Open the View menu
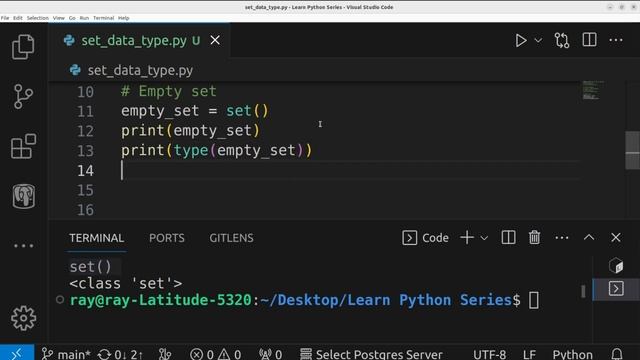The width and height of the screenshot is (640, 360). pyautogui.click(x=59, y=18)
